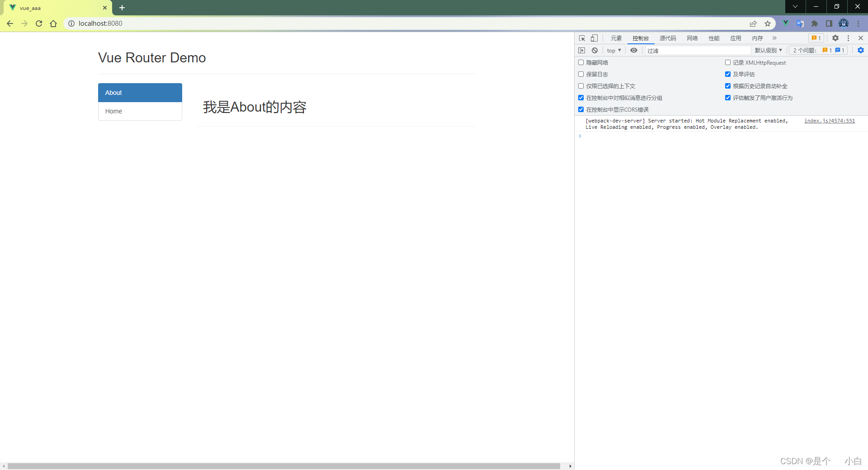Enable the 隐藏网络 checkbox
868x470 pixels.
point(581,62)
